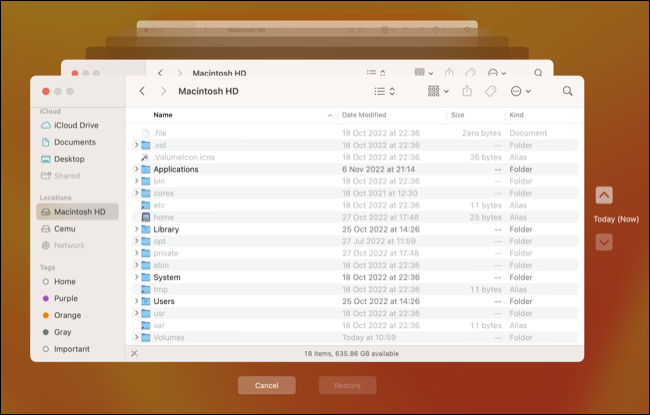This screenshot has height=415, width=650.
Task: Open iCloud Drive in the sidebar
Action: tap(75, 126)
